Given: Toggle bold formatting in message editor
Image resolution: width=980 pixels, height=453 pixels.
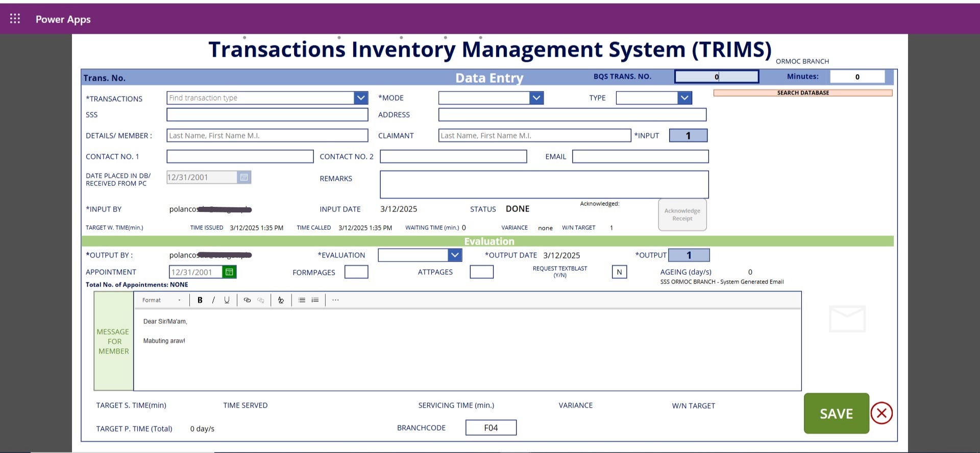Looking at the screenshot, I should [200, 300].
